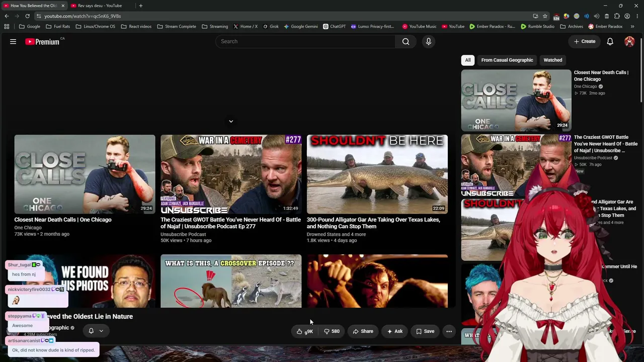This screenshot has width=644, height=362.
Task: Open the browser extensions puzzle icon
Action: point(617,16)
